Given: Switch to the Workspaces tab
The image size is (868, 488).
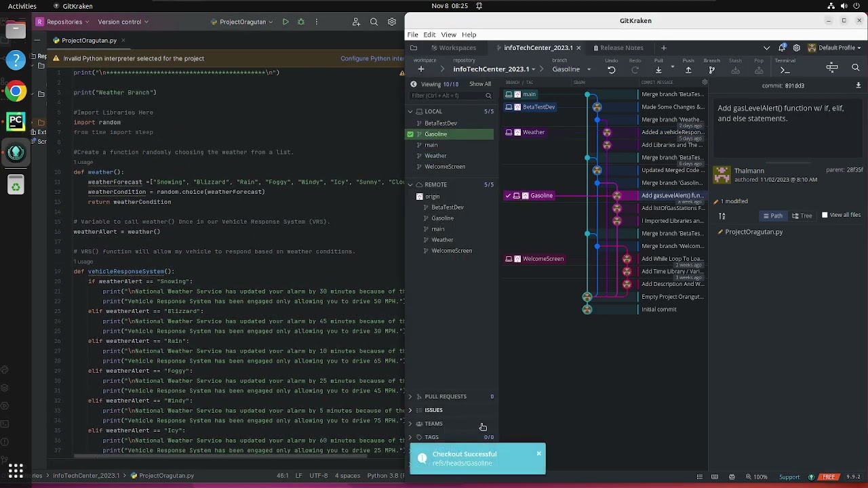Looking at the screenshot, I should coord(452,48).
